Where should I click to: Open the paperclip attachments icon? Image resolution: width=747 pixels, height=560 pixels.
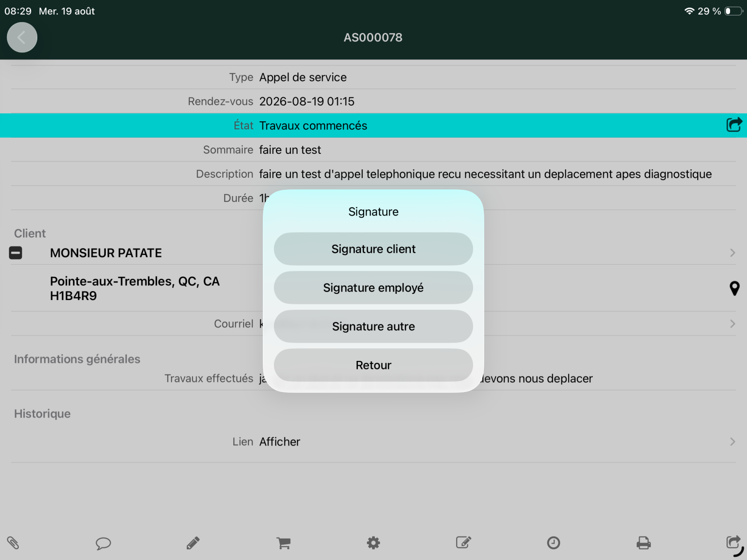point(13,543)
